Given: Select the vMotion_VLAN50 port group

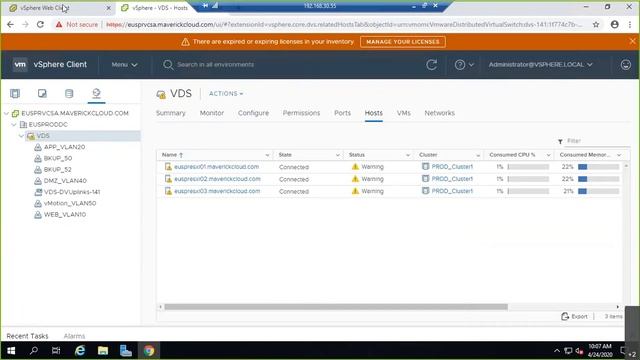Looking at the screenshot, I should 70,203.
